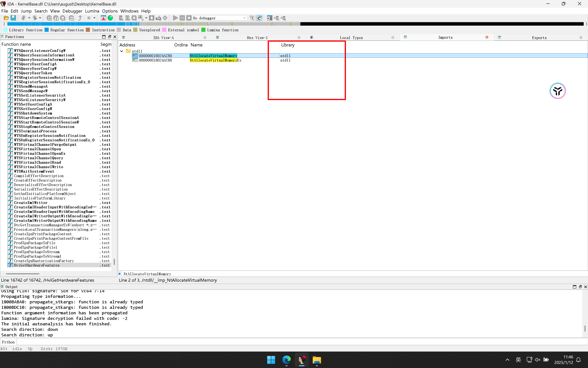Click the Save database icon
This screenshot has height=368, width=588.
13,18
